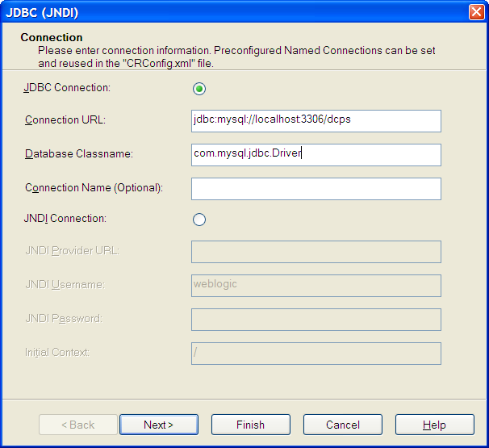The image size is (489, 448).
Task: Click the Database Classname input field
Action: [316, 155]
